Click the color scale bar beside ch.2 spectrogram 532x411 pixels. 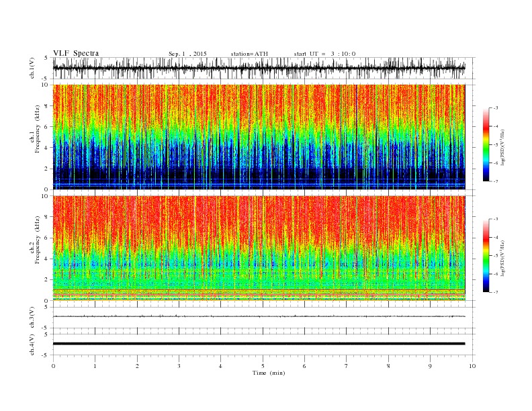pyautogui.click(x=486, y=256)
